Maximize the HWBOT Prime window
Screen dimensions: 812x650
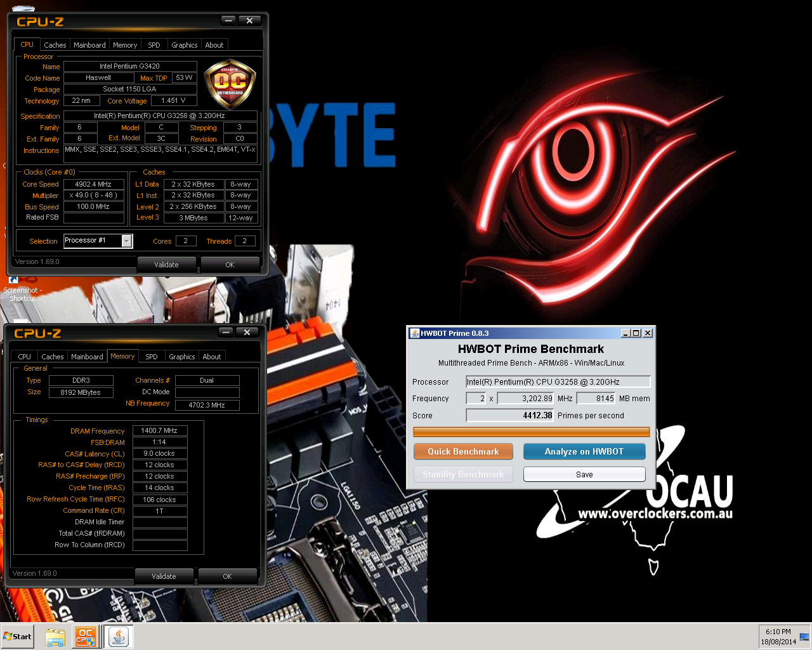(636, 333)
